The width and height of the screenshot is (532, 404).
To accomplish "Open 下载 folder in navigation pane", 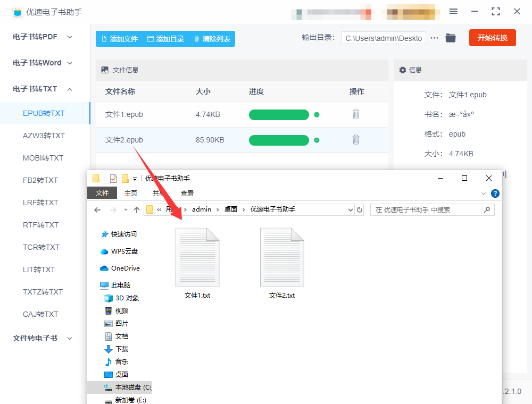I will click(117, 349).
